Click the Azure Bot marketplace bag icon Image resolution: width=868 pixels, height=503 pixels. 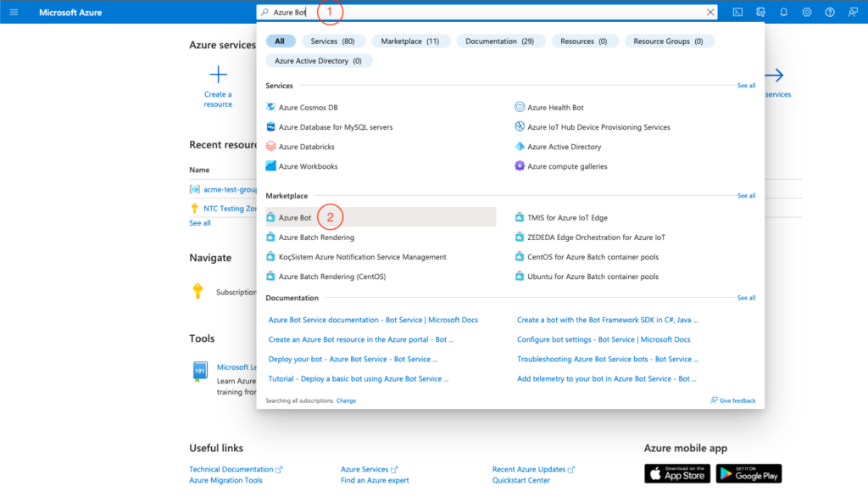270,217
